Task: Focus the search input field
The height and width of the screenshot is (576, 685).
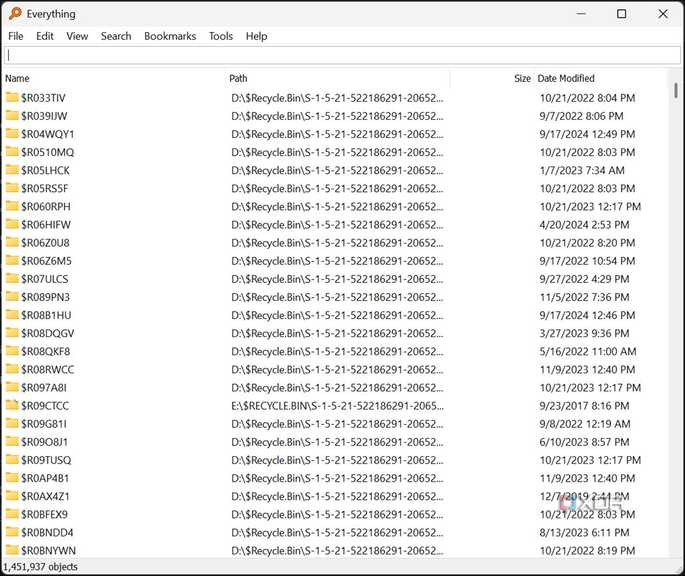Action: pyautogui.click(x=342, y=56)
